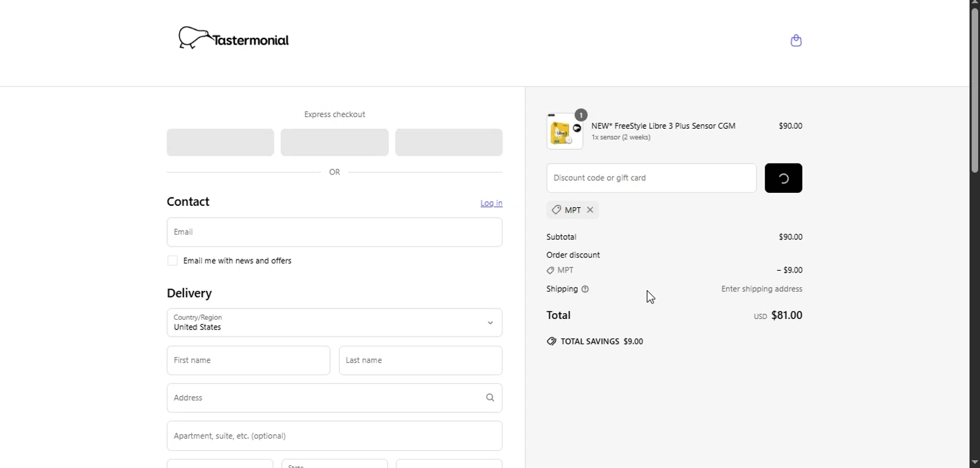
Task: Click the loading apply discount button
Action: tap(783, 178)
